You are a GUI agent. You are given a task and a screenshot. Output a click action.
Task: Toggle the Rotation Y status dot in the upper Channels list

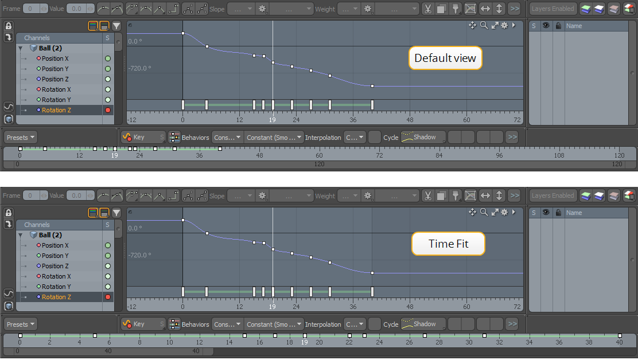(107, 100)
